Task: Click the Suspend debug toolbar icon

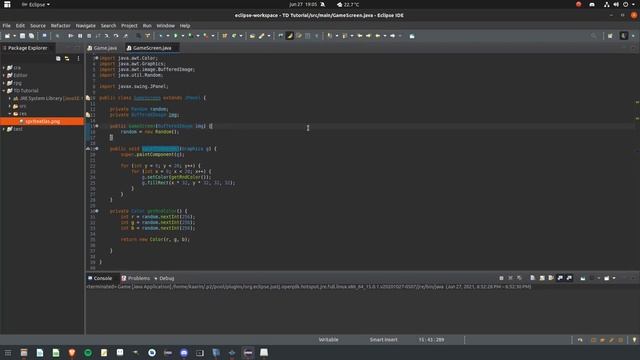Action: 80,36
